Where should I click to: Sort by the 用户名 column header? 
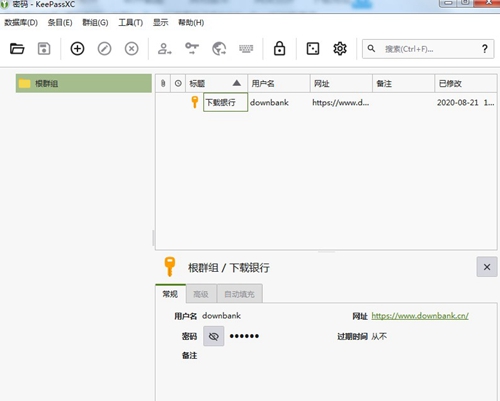279,83
